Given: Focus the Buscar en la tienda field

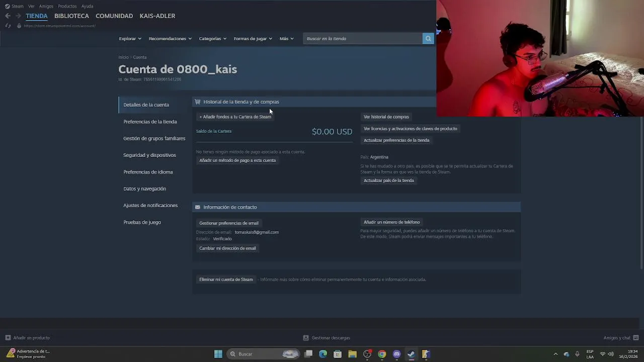Looking at the screenshot, I should pyautogui.click(x=363, y=39).
